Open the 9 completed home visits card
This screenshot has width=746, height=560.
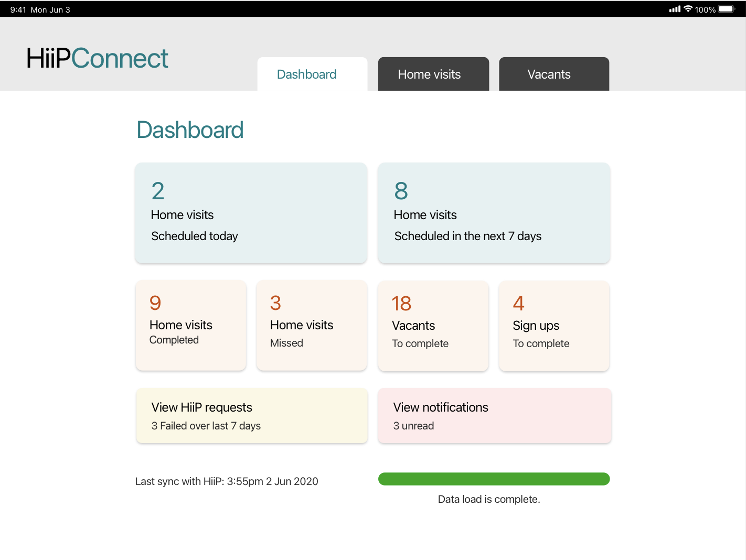[190, 326]
